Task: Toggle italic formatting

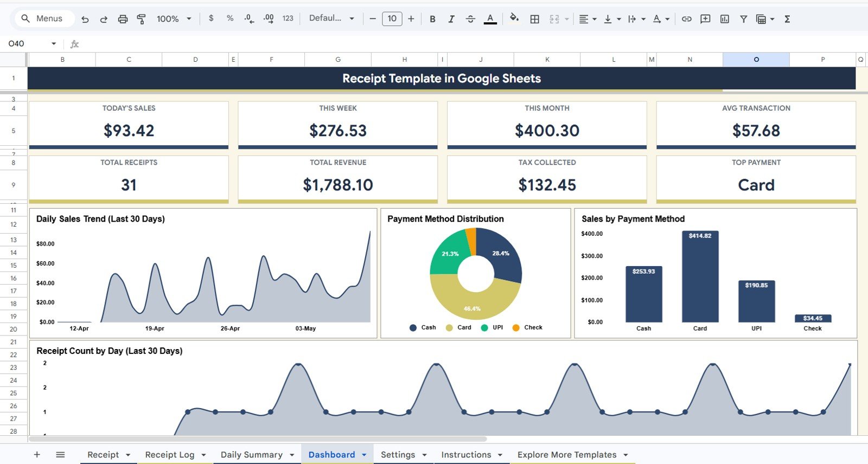Action: point(451,19)
